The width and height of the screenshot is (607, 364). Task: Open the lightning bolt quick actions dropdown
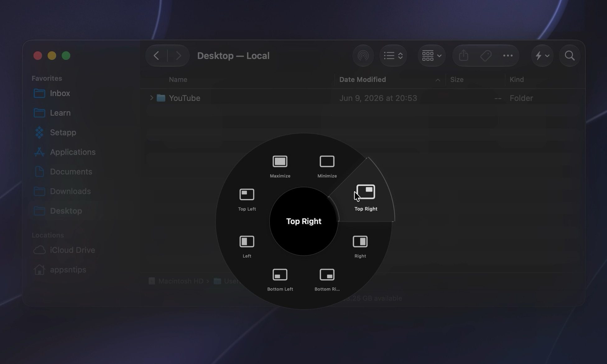coord(542,56)
